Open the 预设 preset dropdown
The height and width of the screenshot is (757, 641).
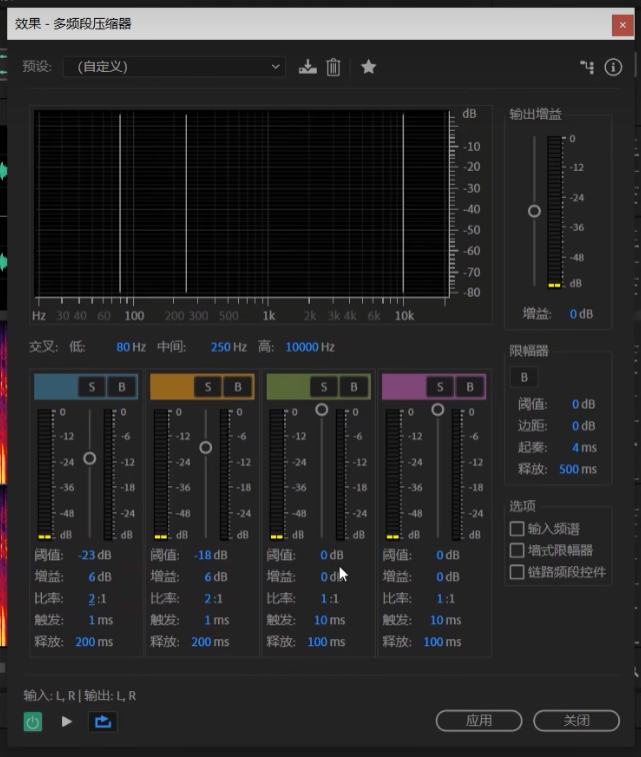tap(174, 67)
